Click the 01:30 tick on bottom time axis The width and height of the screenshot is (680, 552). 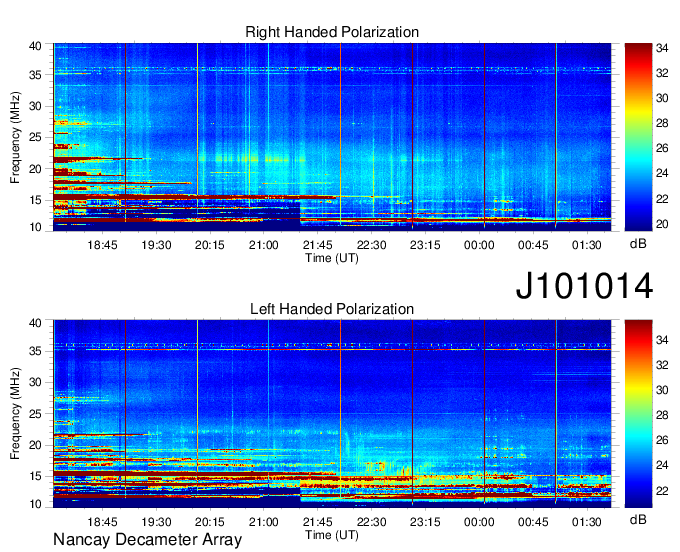(586, 522)
